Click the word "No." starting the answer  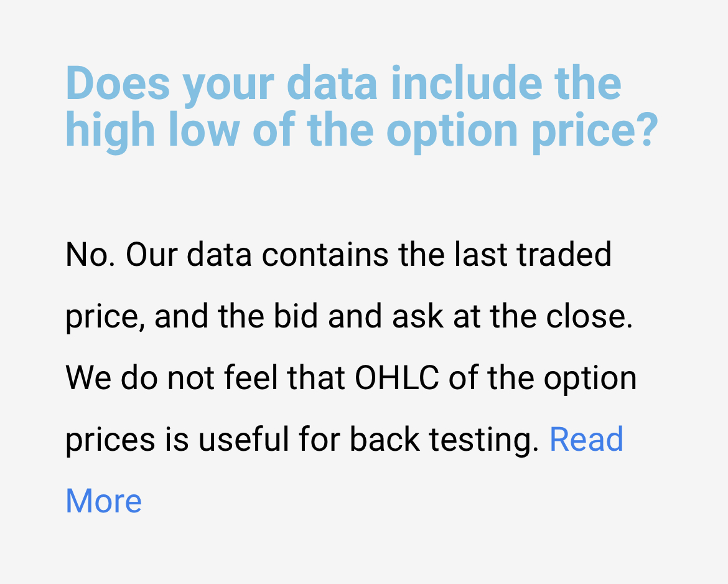click(x=90, y=255)
